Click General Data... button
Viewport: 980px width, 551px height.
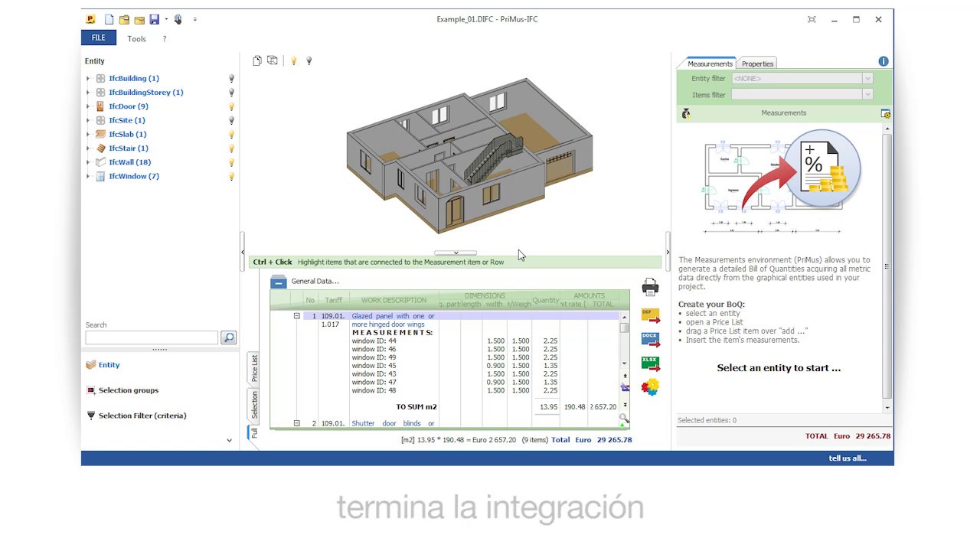(x=315, y=281)
